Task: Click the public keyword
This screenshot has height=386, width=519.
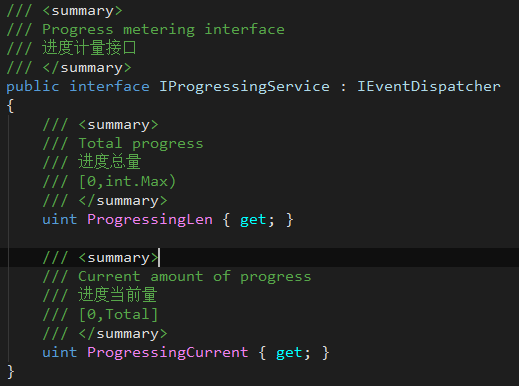Action: pyautogui.click(x=33, y=87)
